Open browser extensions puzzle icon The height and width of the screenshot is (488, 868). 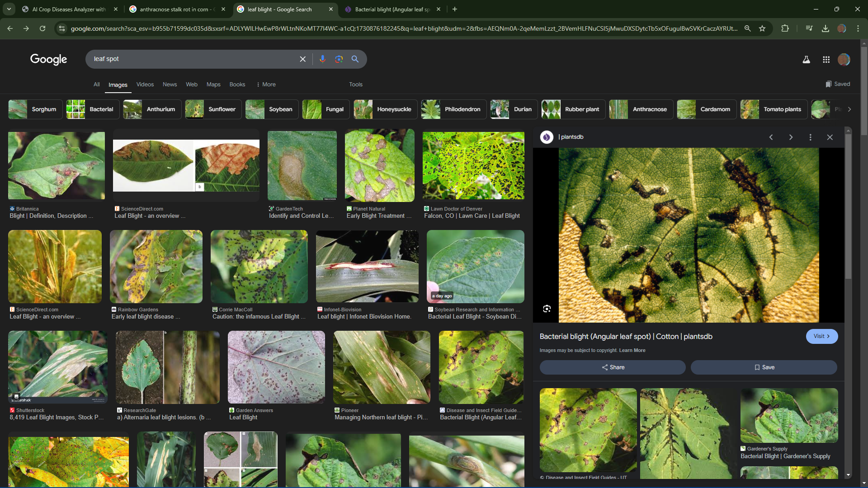[785, 28]
